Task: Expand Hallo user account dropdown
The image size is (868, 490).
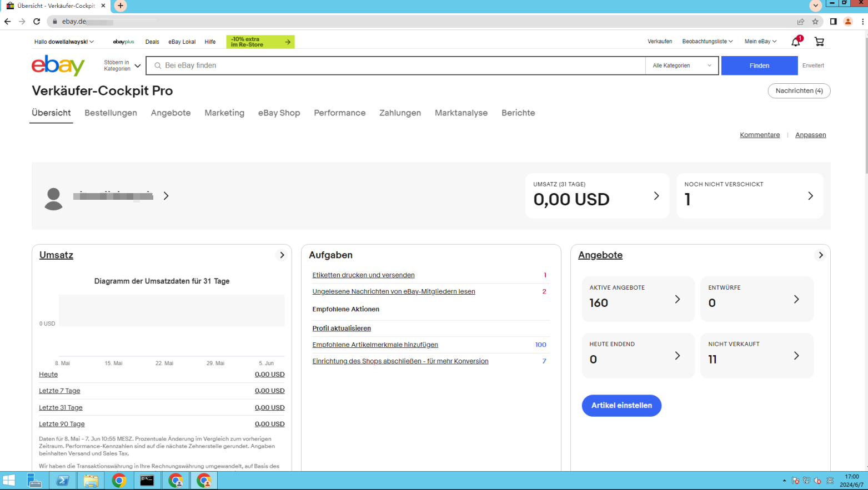Action: pyautogui.click(x=64, y=42)
